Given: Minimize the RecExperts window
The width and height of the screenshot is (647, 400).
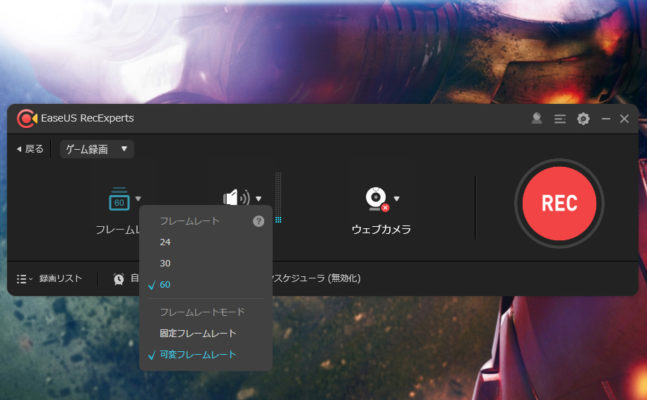Looking at the screenshot, I should pos(606,119).
